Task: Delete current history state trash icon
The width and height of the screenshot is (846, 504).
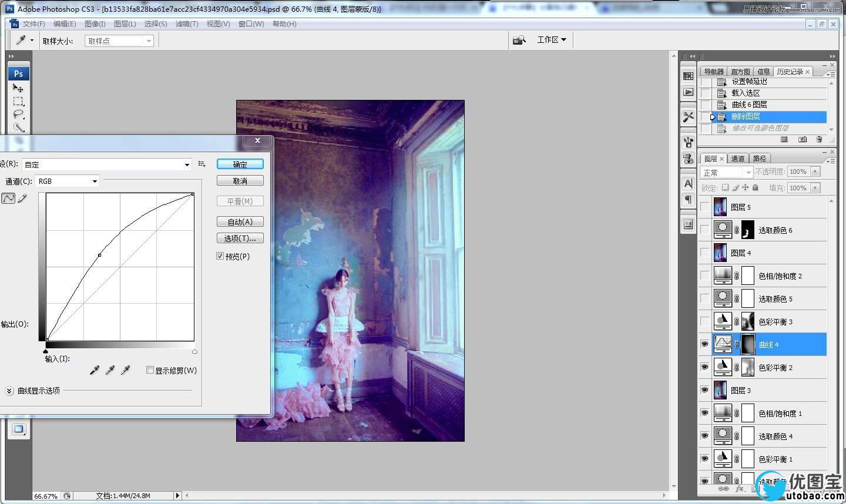Action: (x=819, y=140)
